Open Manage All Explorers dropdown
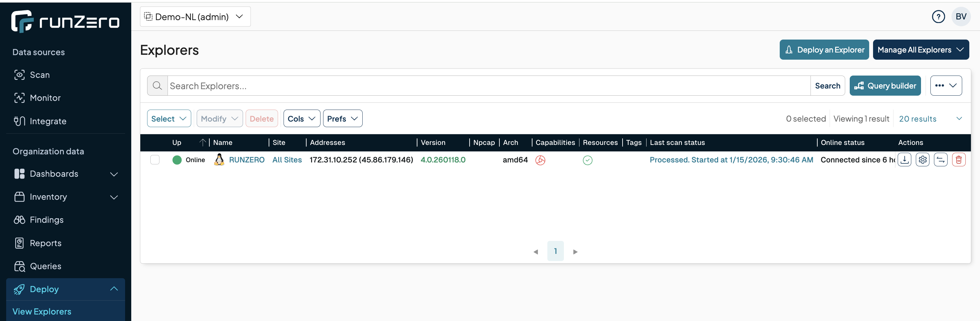 coord(921,50)
